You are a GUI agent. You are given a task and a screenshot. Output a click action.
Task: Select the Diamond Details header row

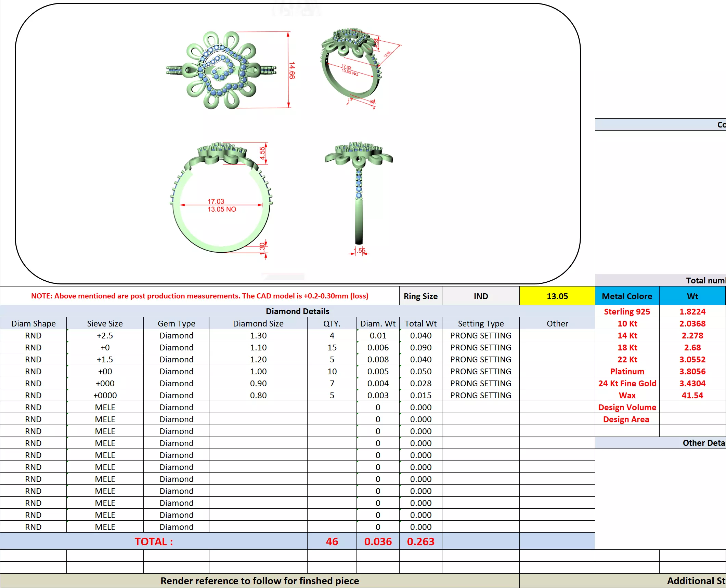tap(297, 311)
